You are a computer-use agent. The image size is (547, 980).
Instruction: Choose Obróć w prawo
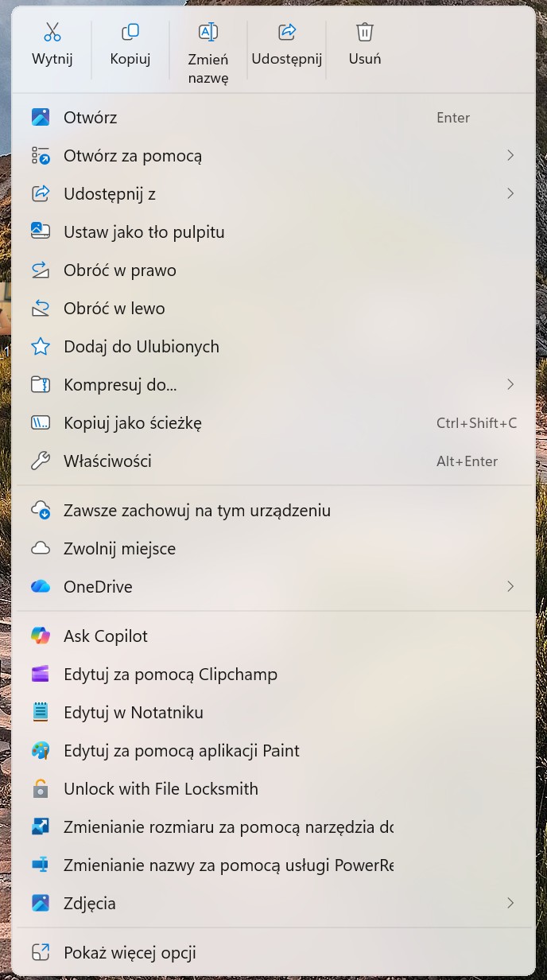pyautogui.click(x=120, y=270)
